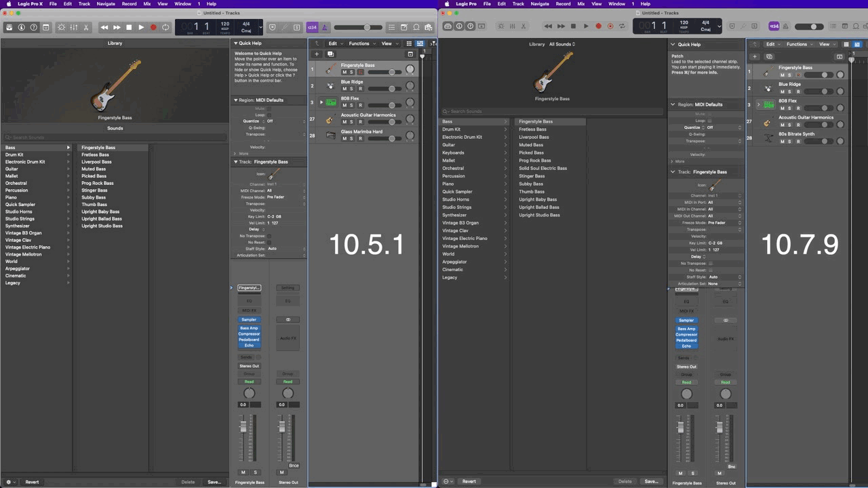Click the Smart Controls icon in the right toolbar

click(500, 26)
